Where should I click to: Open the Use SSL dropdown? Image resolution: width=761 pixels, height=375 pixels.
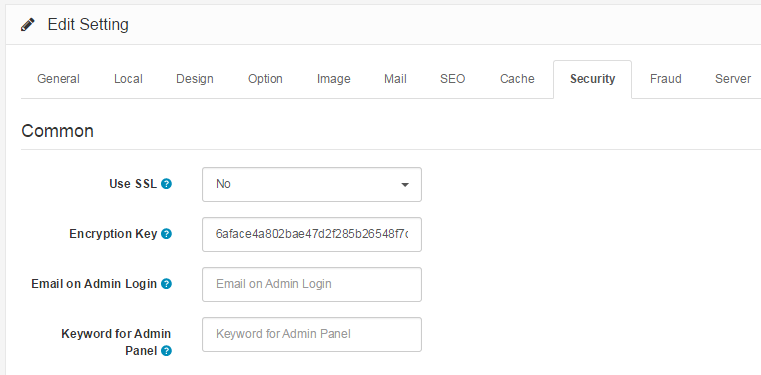click(x=312, y=184)
